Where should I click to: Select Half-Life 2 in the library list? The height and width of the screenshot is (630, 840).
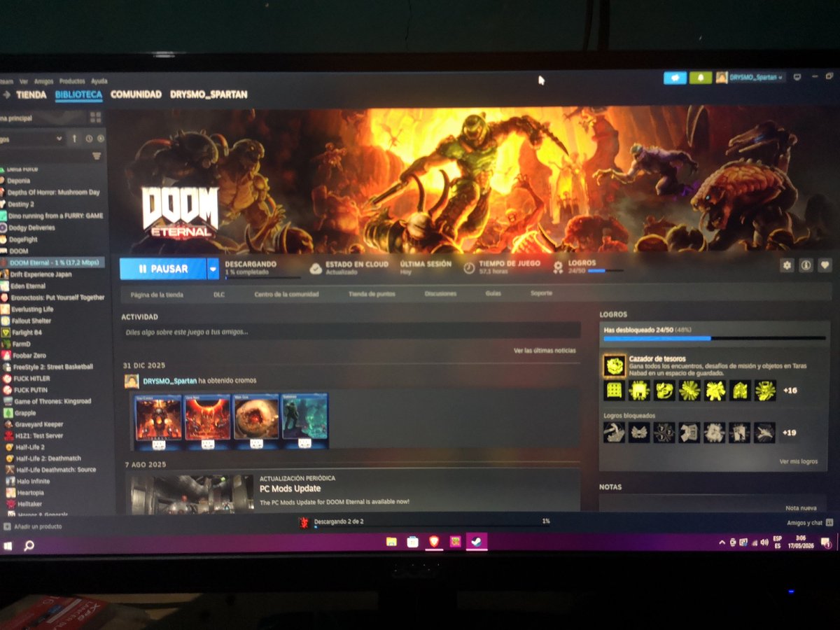(30, 447)
